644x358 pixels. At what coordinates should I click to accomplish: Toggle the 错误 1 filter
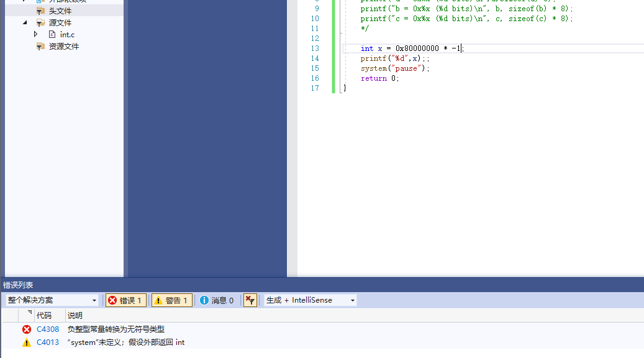pyautogui.click(x=125, y=300)
